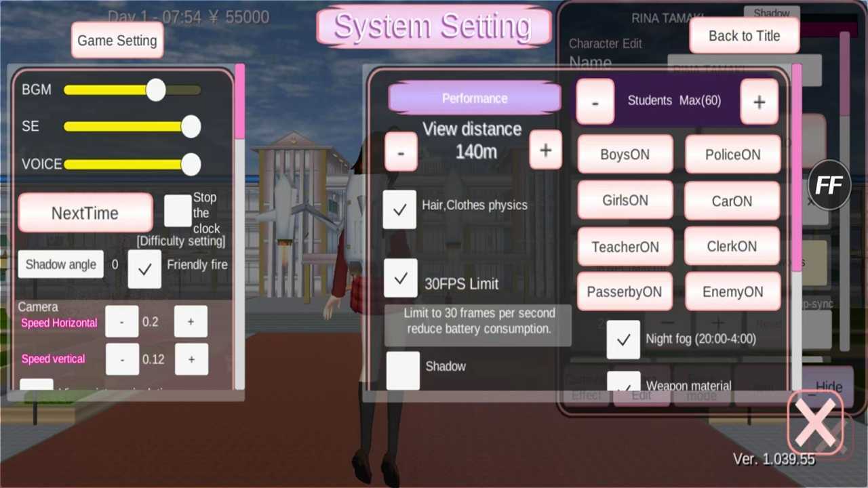
Task: Disable the 30FPS Limit checkbox
Action: 400,279
